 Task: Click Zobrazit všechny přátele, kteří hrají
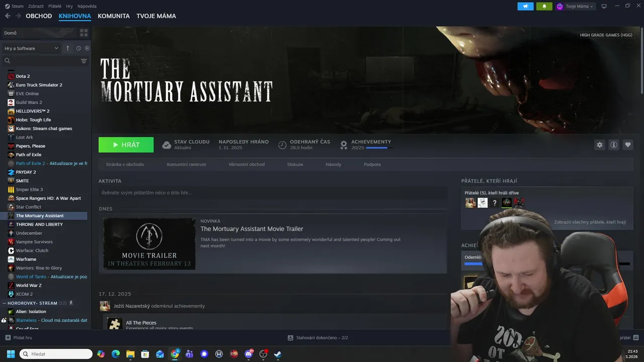click(x=590, y=222)
